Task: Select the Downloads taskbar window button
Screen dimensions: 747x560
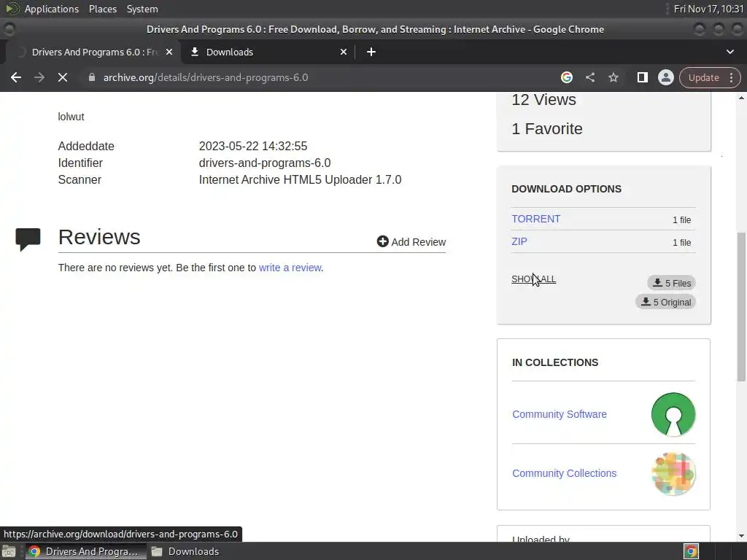Action: pyautogui.click(x=185, y=551)
